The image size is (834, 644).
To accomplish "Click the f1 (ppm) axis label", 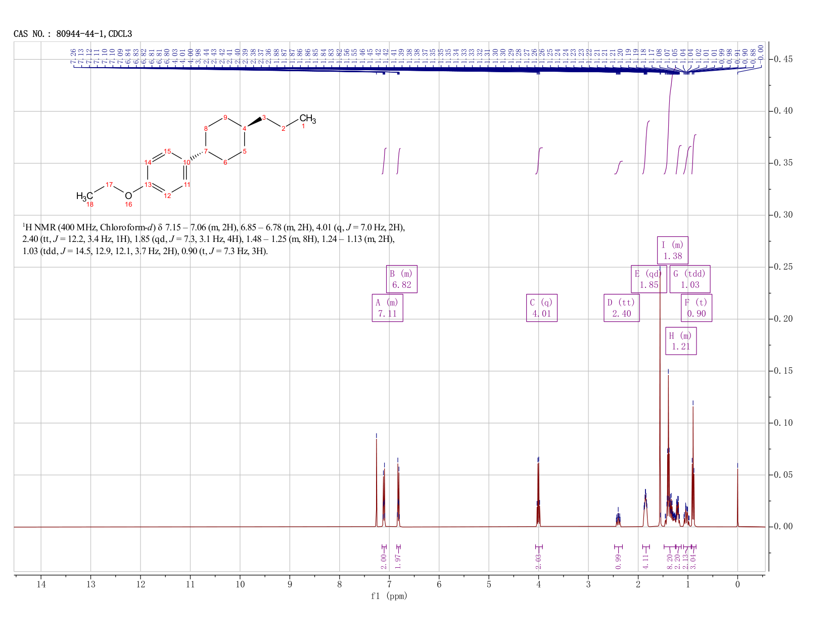I will (389, 596).
